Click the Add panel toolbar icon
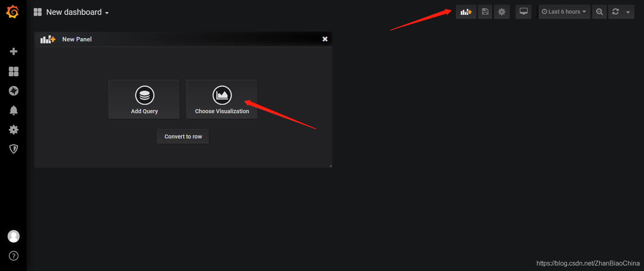Screen dimensions: 644x271 (x=466, y=12)
